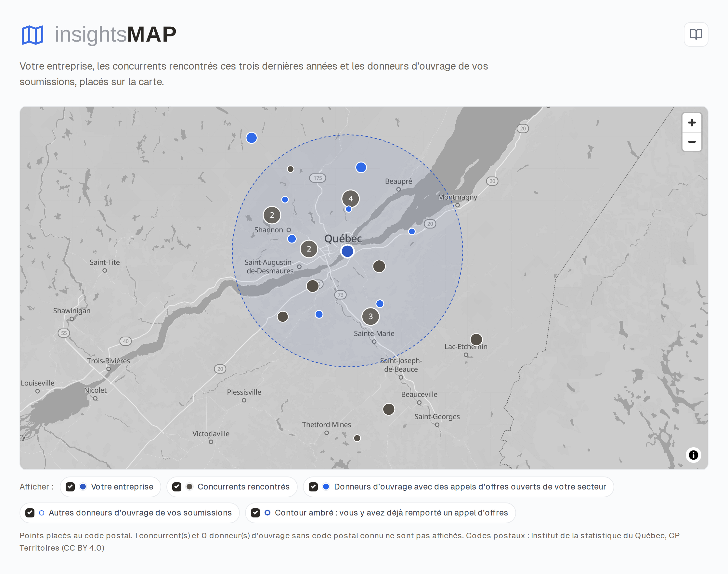Viewport: 728px width, 574px height.
Task: Click the route 73 highway shield
Action: [340, 295]
